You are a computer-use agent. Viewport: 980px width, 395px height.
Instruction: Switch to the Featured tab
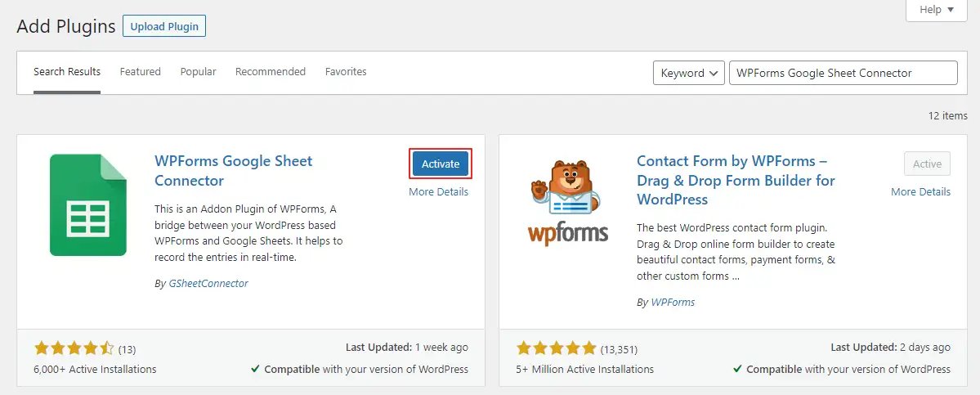tap(141, 72)
